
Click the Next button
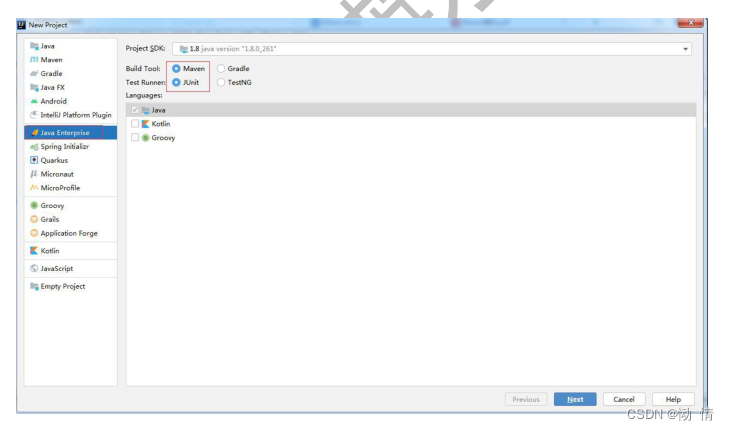click(x=575, y=399)
